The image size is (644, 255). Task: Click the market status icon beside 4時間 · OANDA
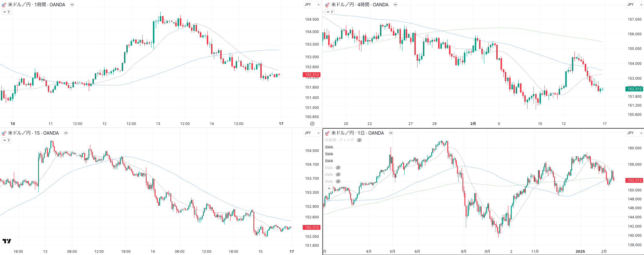[395, 5]
